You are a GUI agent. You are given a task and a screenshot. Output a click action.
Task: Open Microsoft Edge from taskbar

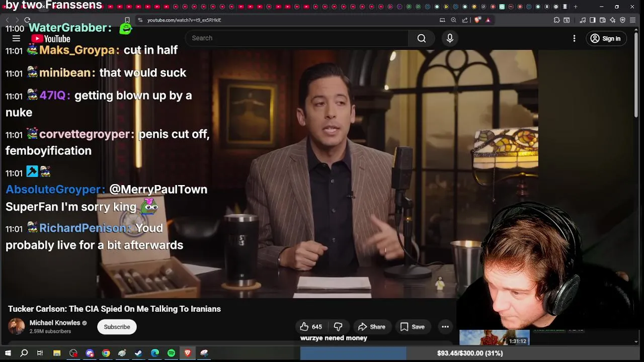(155, 353)
